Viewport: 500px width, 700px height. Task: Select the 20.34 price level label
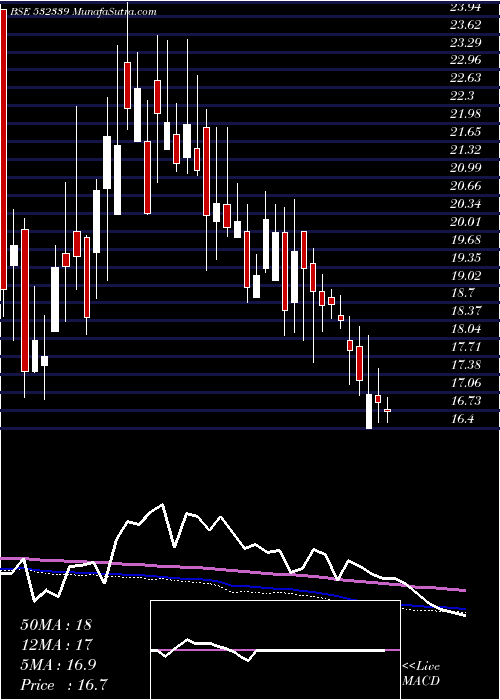(x=466, y=204)
